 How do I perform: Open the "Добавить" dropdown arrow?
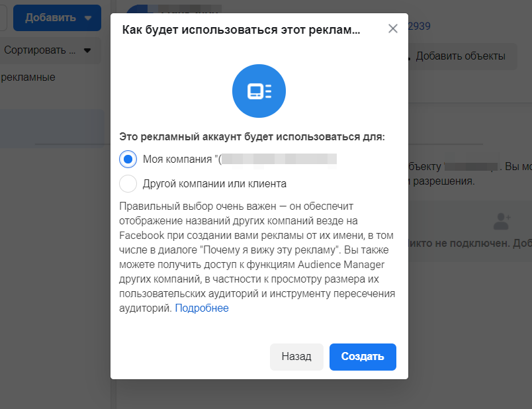[88, 18]
